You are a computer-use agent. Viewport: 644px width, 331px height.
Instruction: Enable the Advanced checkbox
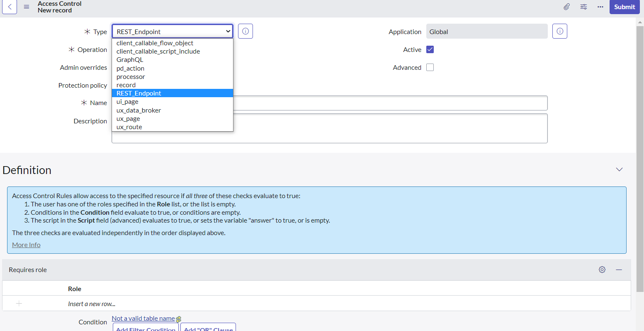(430, 67)
